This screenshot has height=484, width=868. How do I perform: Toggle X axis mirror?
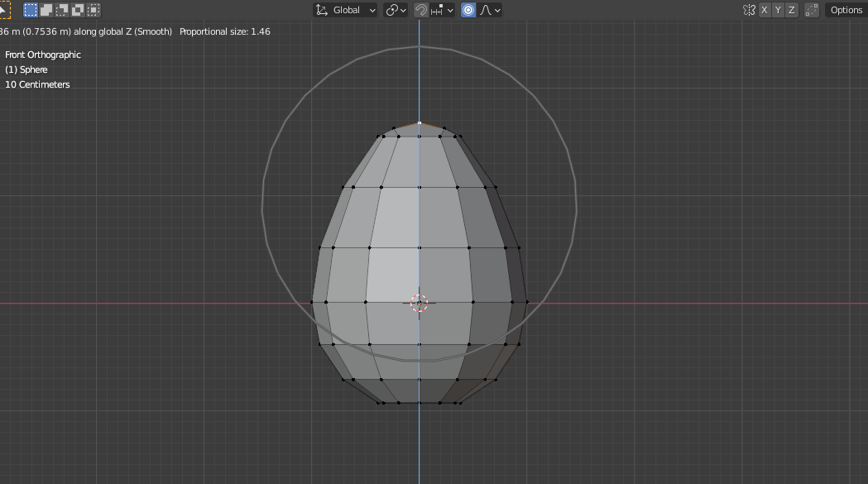765,10
